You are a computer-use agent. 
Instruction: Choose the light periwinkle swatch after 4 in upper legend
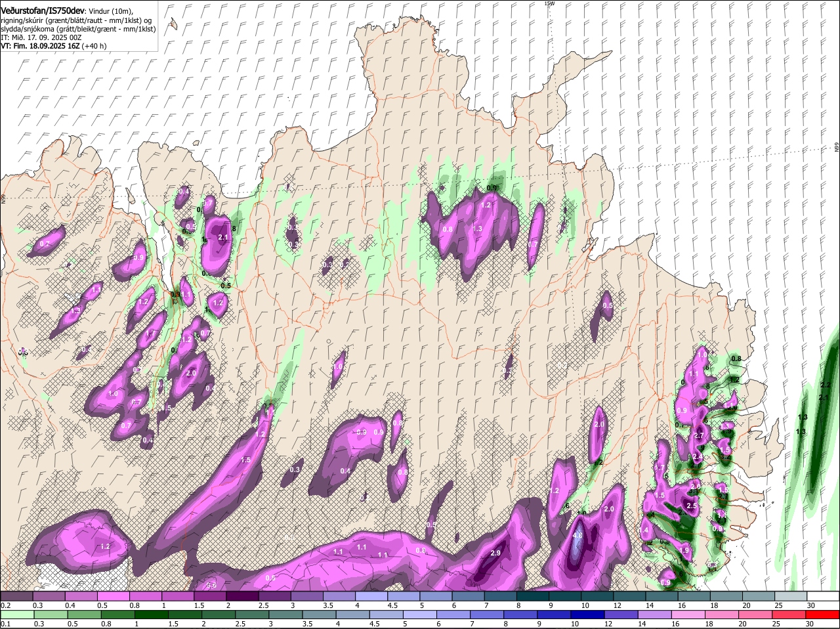coord(372,596)
